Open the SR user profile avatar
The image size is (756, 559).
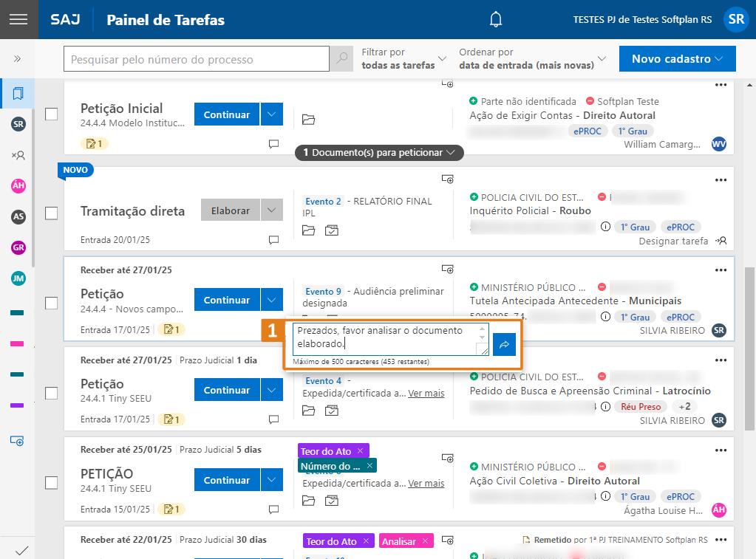(x=735, y=19)
